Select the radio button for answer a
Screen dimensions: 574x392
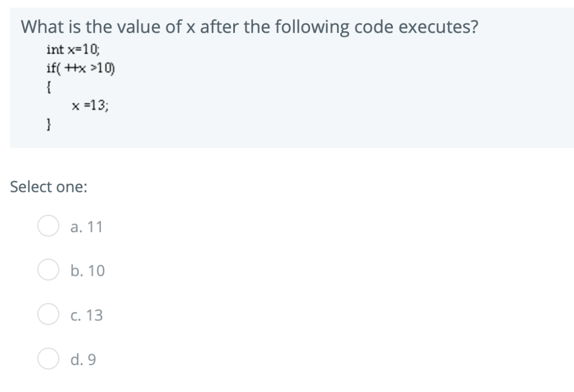[48, 225]
